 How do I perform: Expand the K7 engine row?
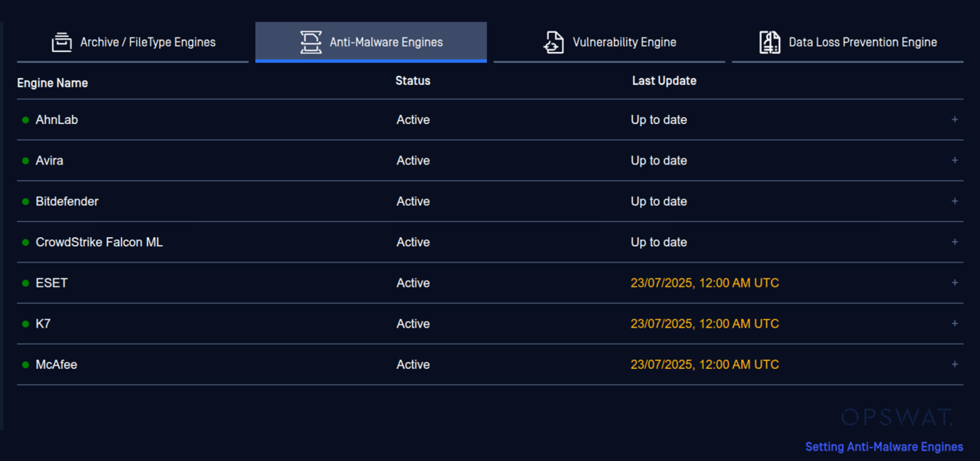pos(954,324)
